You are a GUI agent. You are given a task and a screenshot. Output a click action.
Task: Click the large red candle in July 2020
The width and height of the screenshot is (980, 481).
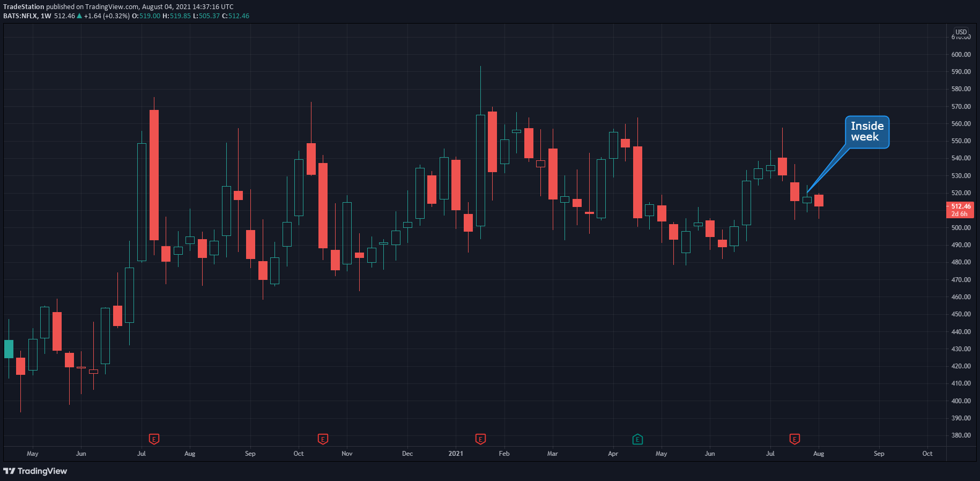tap(154, 175)
